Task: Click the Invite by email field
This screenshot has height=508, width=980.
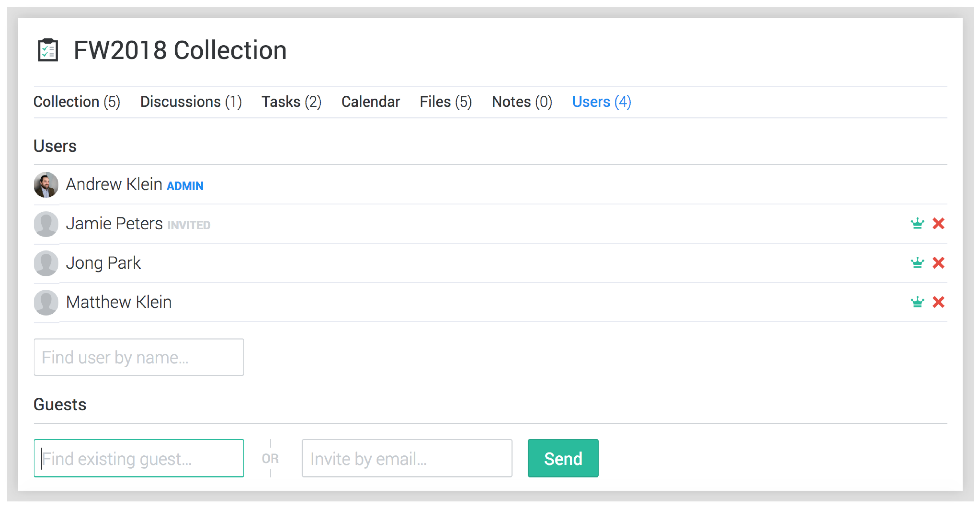Action: [x=407, y=458]
